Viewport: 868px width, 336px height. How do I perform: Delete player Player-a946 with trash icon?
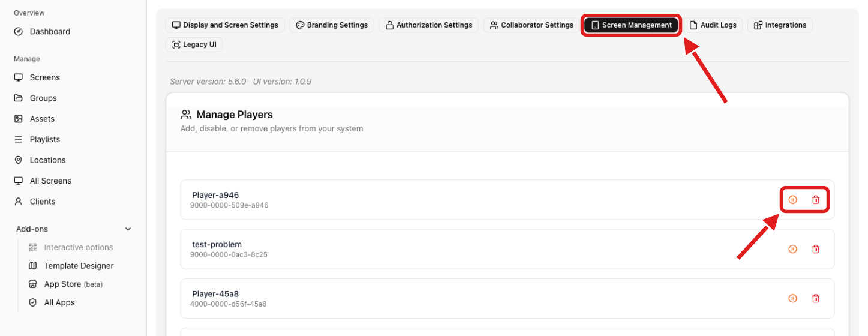point(816,200)
